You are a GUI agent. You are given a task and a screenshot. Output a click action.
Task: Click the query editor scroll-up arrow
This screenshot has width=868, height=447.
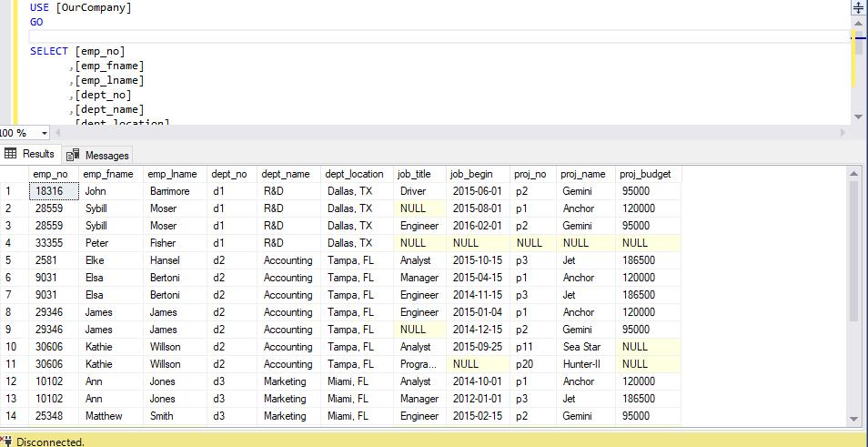(858, 22)
